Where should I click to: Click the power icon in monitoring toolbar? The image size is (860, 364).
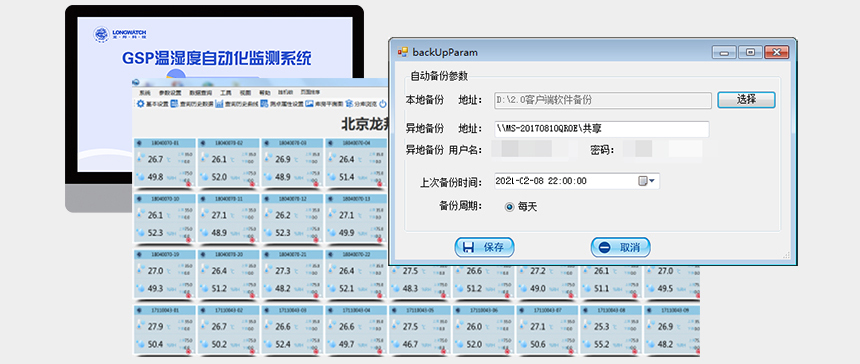pyautogui.click(x=383, y=104)
